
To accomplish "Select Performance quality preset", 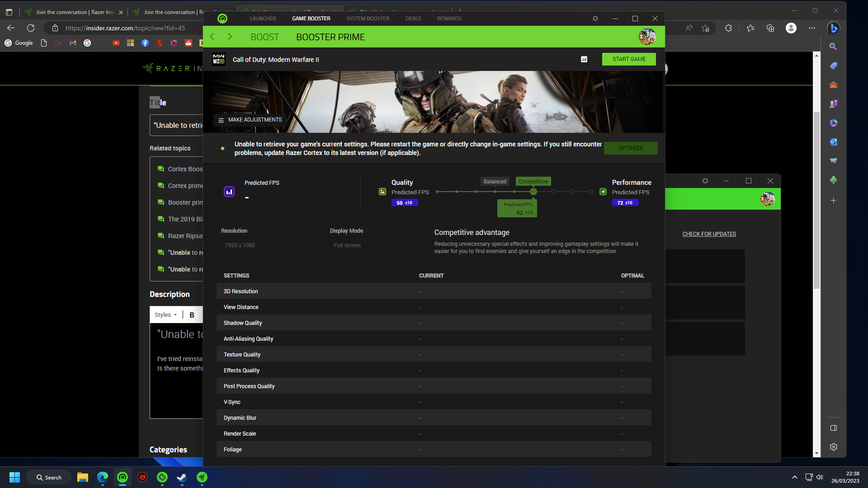I will [604, 192].
